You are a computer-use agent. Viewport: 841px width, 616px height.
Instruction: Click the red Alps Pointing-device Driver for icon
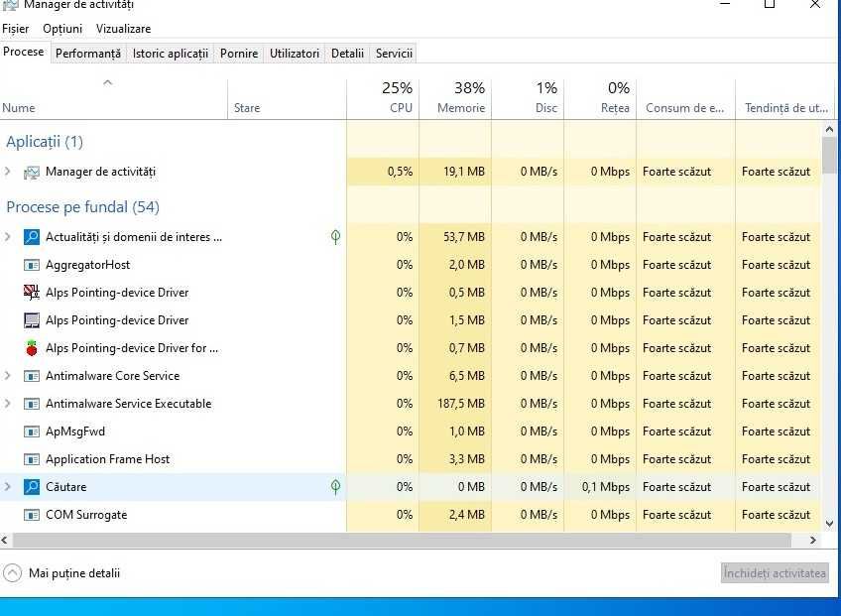pos(31,348)
